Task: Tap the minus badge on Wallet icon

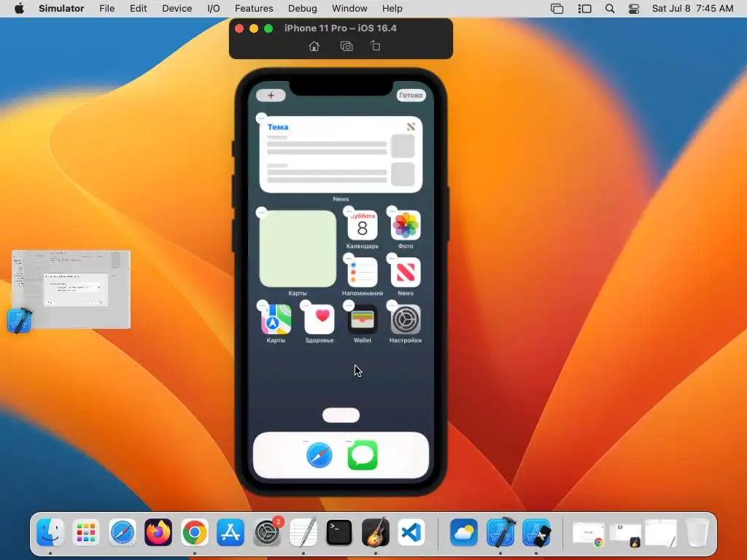Action: pyautogui.click(x=349, y=306)
